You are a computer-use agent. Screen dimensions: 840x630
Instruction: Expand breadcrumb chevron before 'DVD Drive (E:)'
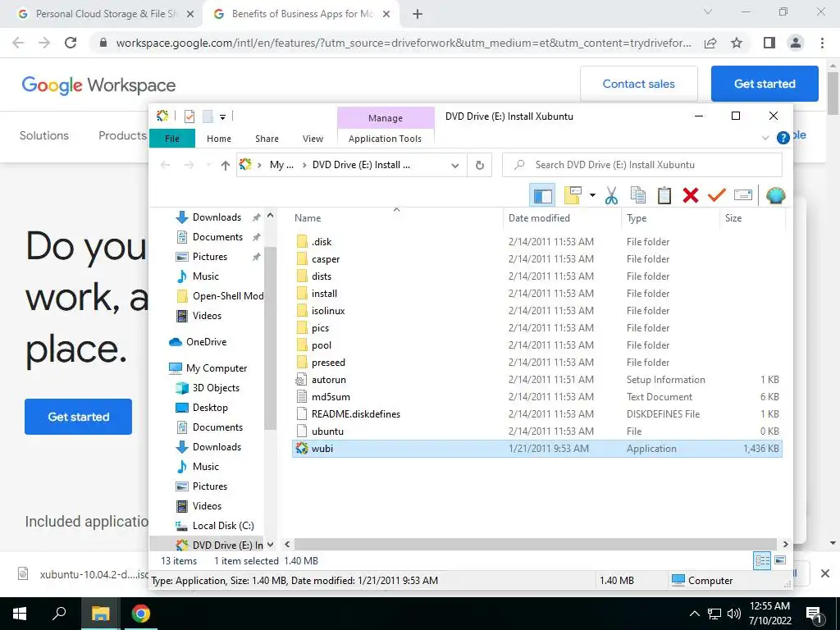304,165
